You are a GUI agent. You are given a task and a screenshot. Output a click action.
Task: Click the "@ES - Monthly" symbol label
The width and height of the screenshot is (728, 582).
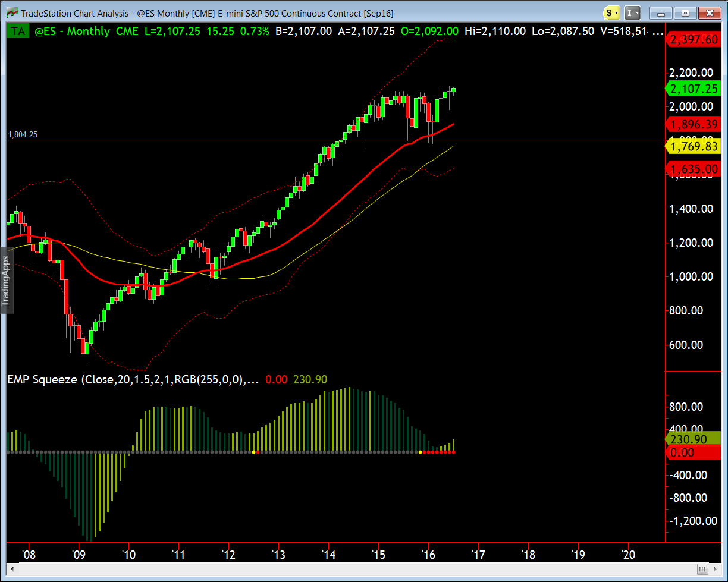[x=72, y=32]
